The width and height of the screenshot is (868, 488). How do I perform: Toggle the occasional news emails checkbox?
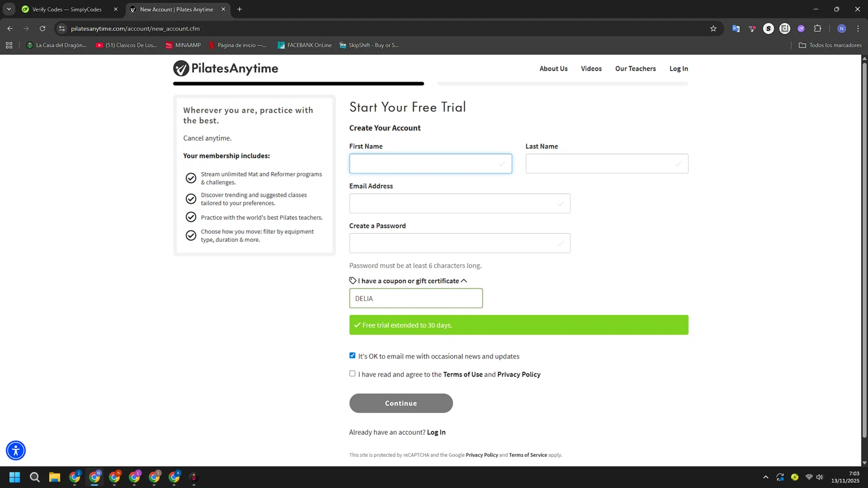click(352, 356)
